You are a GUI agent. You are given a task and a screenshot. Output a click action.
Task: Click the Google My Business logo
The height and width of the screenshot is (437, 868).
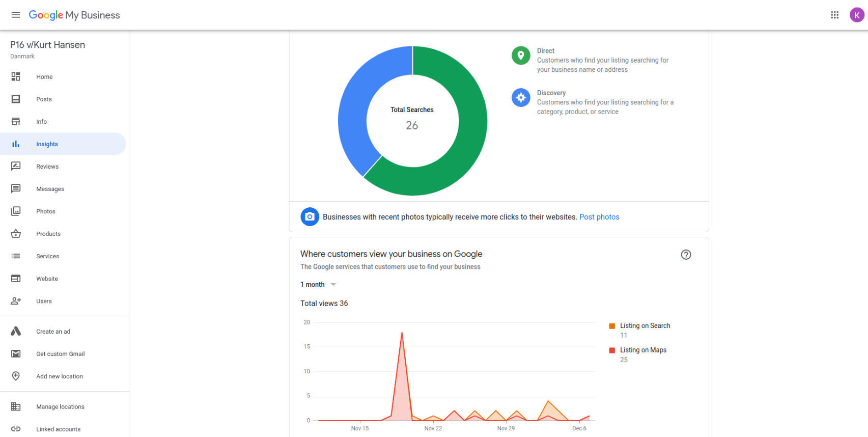pos(74,15)
